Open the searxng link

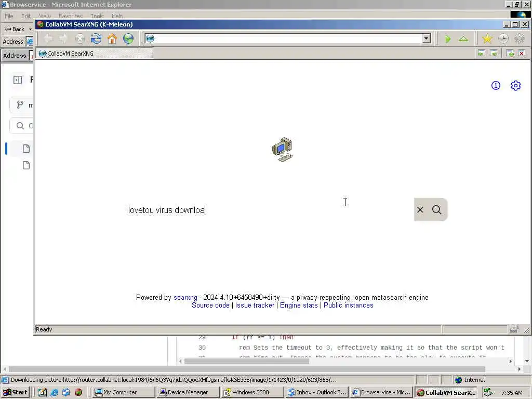[185, 298]
